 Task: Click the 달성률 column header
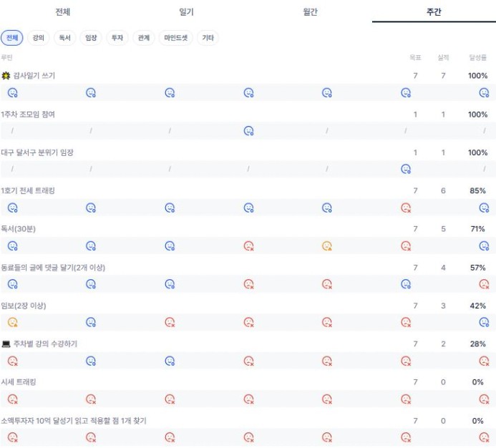(x=477, y=57)
